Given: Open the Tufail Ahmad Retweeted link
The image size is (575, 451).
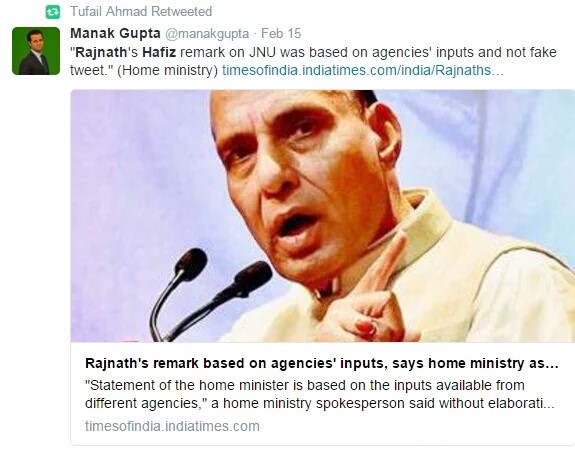Looking at the screenshot, I should coord(141,12).
